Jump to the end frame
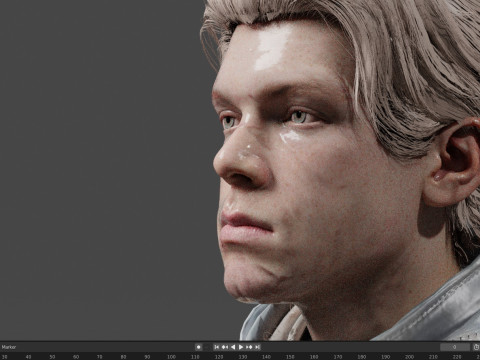The image size is (480, 360). 257,347
